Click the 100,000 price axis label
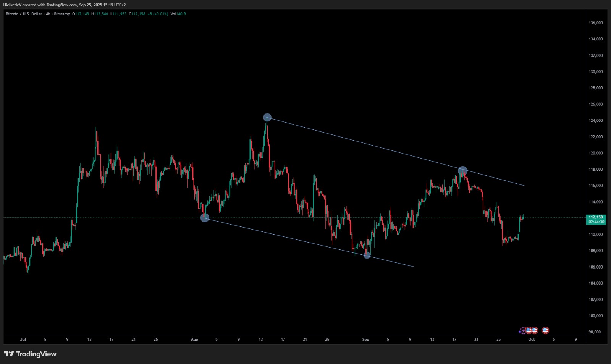 [596, 316]
